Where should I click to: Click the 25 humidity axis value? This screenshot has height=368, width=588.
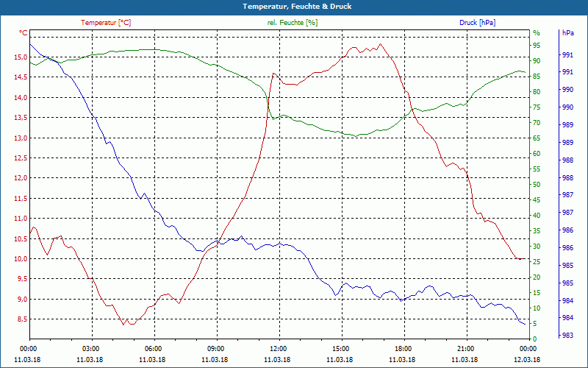(x=537, y=262)
